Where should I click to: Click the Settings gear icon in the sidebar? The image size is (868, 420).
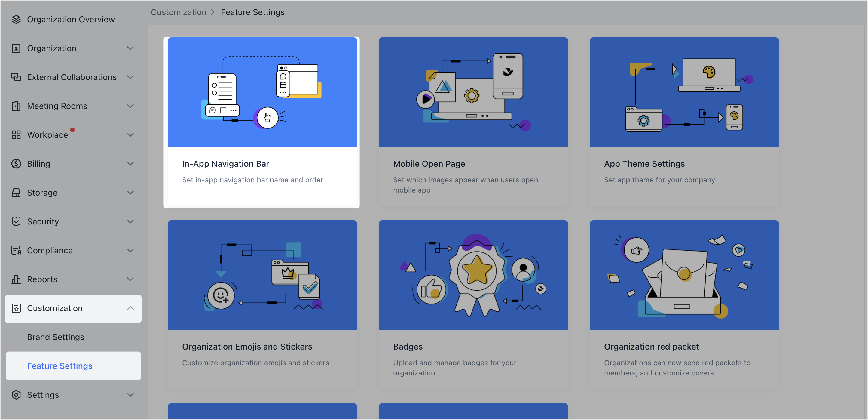tap(16, 395)
